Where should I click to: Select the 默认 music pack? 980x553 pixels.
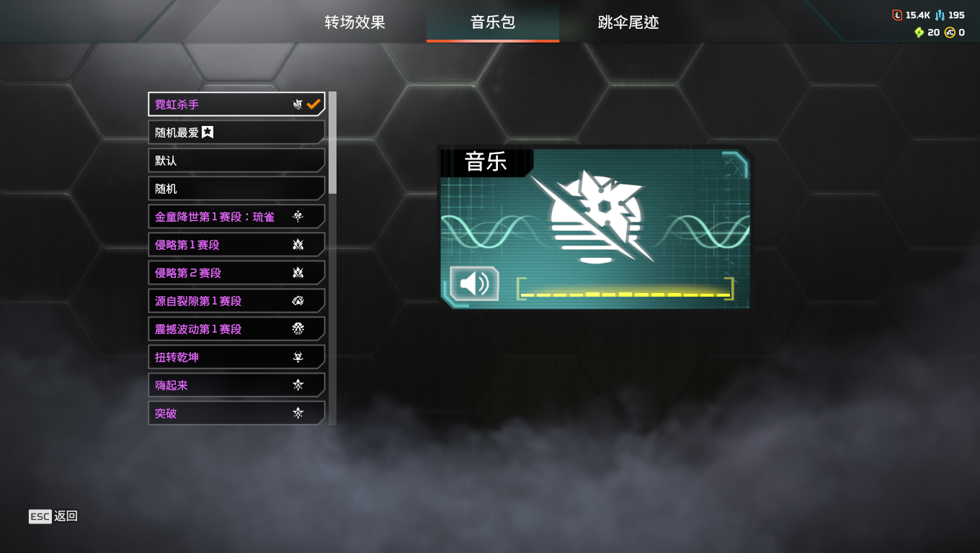point(237,160)
